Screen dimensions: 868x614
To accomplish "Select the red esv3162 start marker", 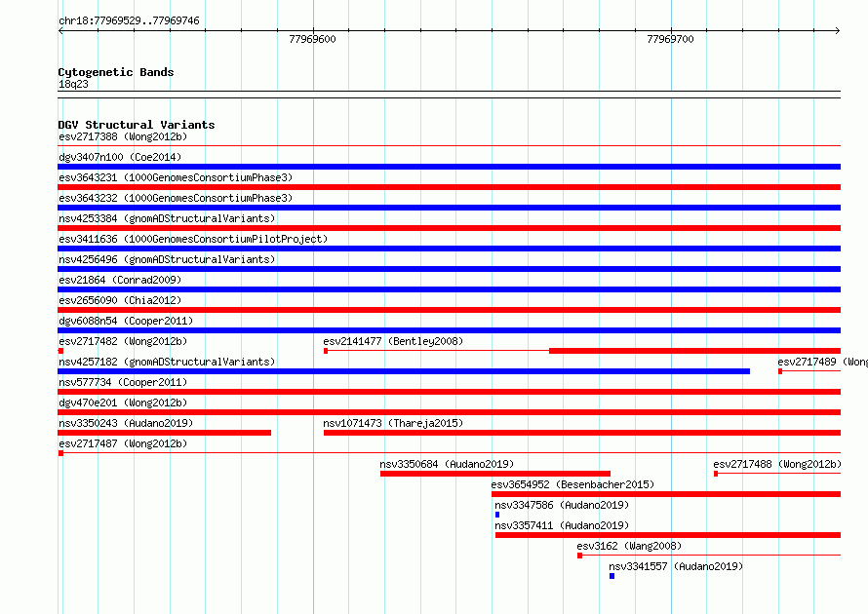I will coord(579,556).
